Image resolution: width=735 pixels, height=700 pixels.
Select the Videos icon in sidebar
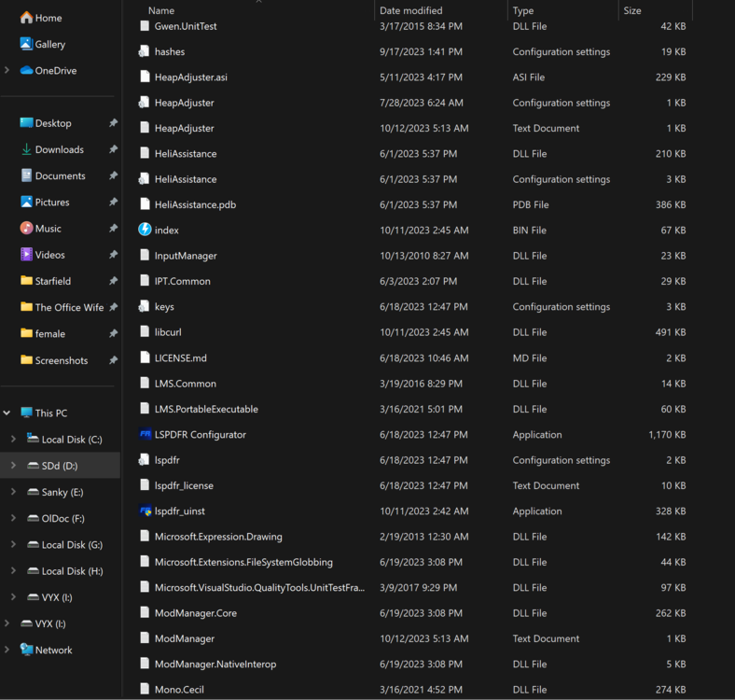26,254
